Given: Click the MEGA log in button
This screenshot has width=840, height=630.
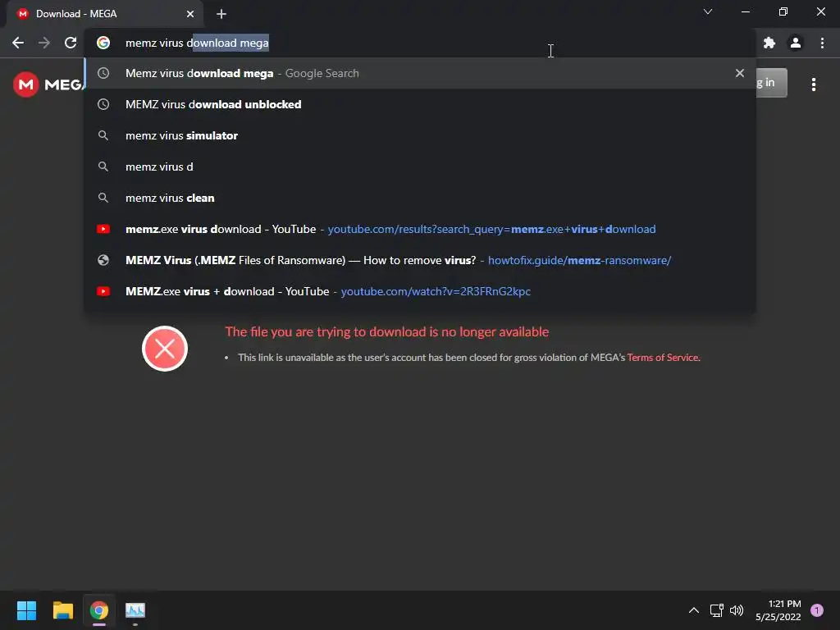Looking at the screenshot, I should pos(771,83).
